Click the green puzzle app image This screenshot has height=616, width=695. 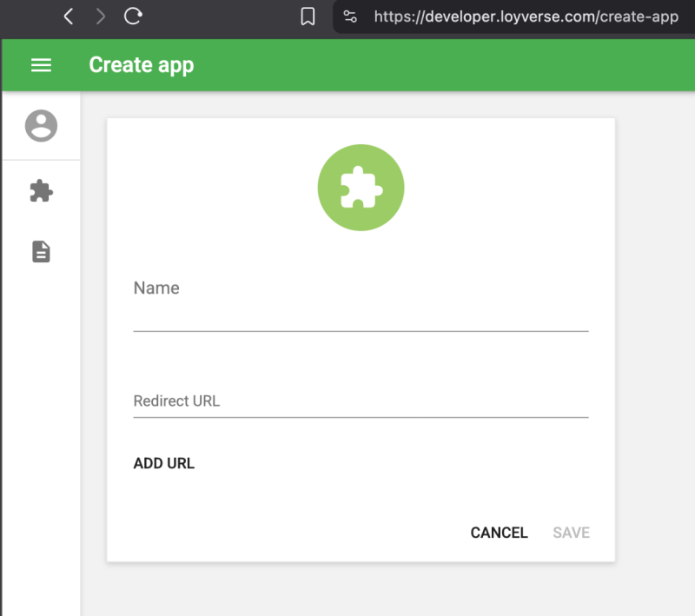click(361, 188)
